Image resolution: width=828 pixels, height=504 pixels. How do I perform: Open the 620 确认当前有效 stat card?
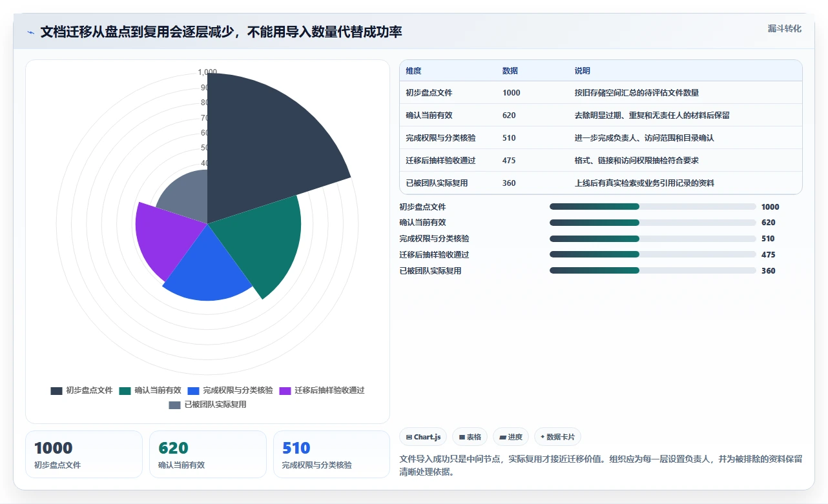pos(208,454)
